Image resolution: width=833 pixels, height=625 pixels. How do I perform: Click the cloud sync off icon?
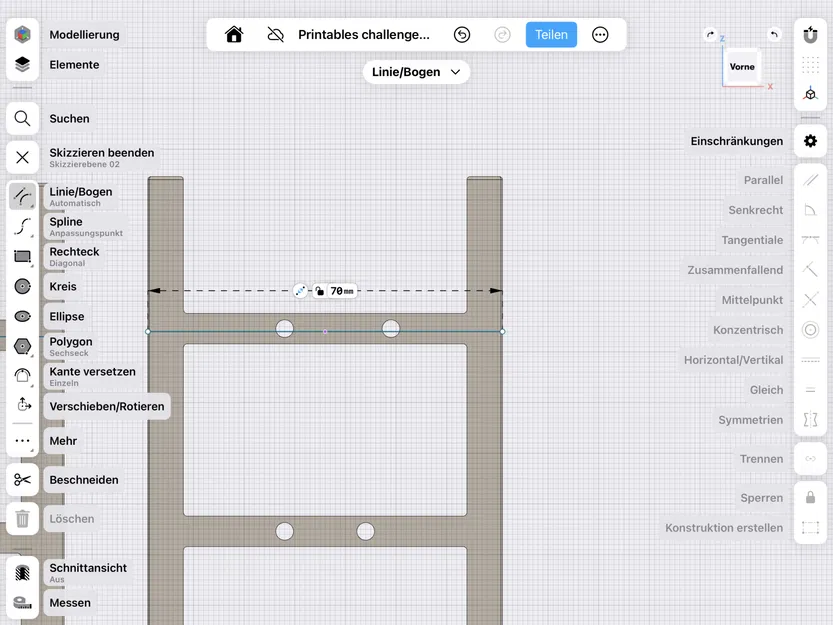pyautogui.click(x=275, y=35)
